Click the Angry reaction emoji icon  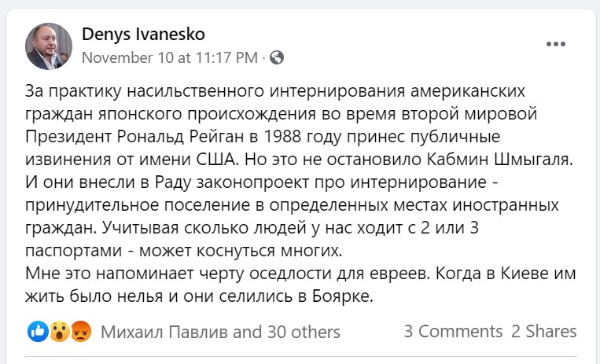click(x=81, y=331)
